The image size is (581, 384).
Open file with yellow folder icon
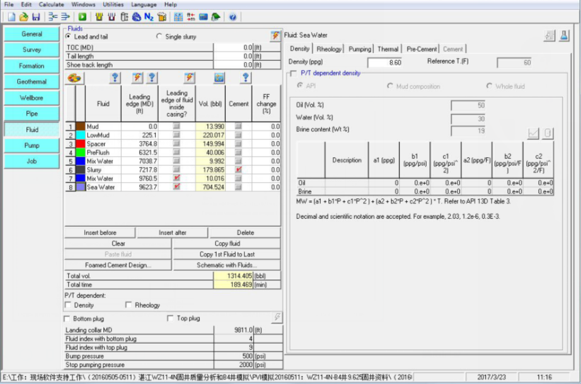coord(24,17)
